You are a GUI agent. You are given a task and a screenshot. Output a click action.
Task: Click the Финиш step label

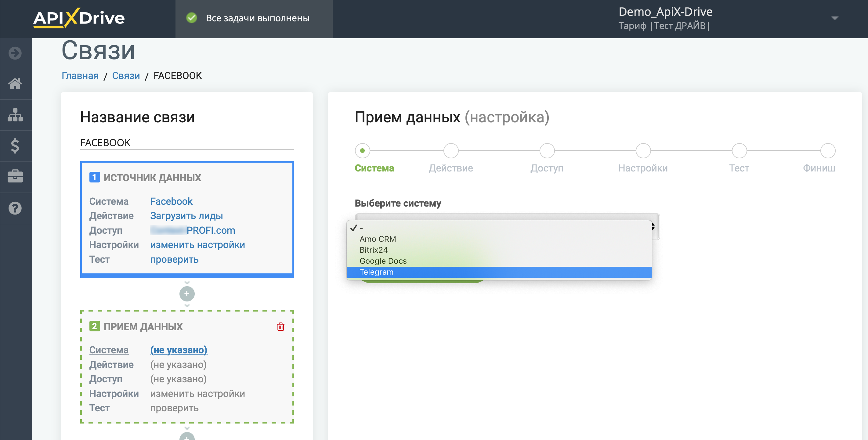point(819,168)
